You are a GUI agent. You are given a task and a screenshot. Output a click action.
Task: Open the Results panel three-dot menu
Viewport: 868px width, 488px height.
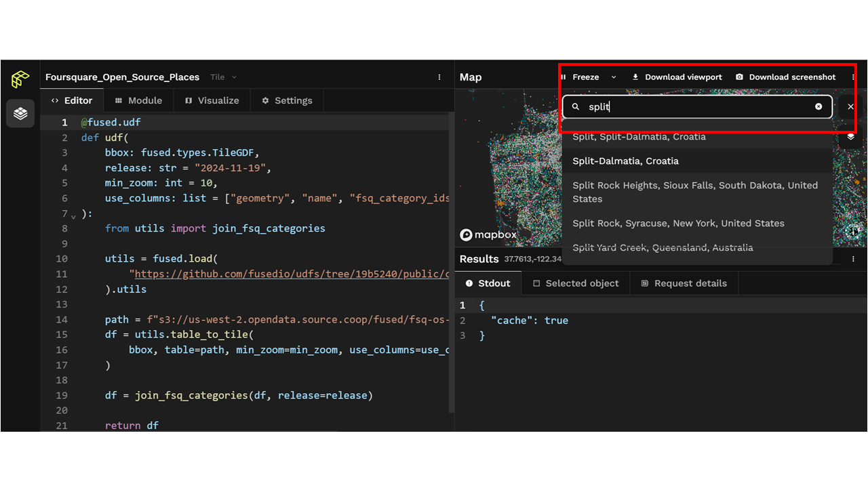pyautogui.click(x=853, y=259)
